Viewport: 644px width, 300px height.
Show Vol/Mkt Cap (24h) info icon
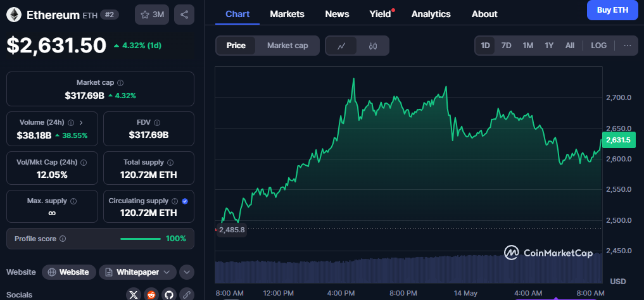(84, 163)
